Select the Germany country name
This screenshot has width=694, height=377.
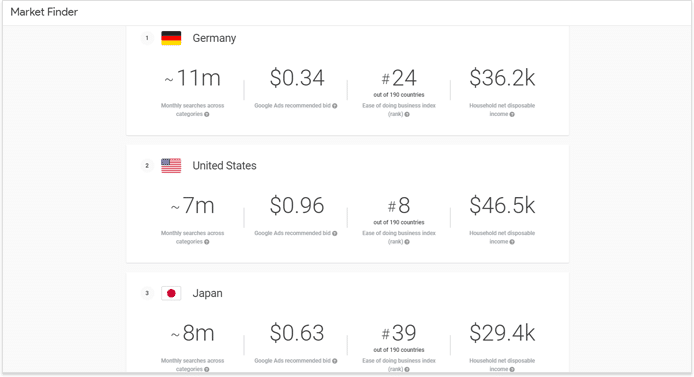(x=214, y=38)
